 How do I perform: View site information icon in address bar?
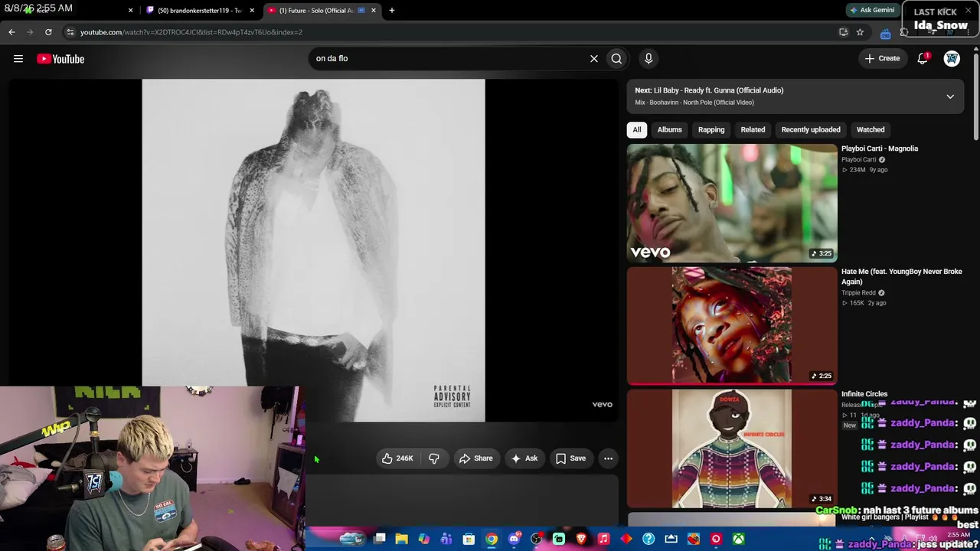(70, 32)
